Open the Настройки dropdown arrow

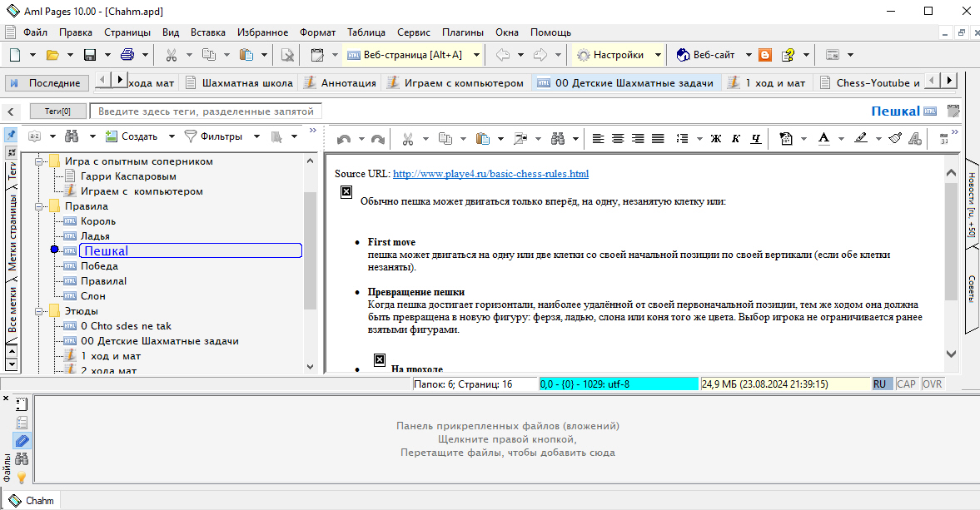[x=658, y=55]
